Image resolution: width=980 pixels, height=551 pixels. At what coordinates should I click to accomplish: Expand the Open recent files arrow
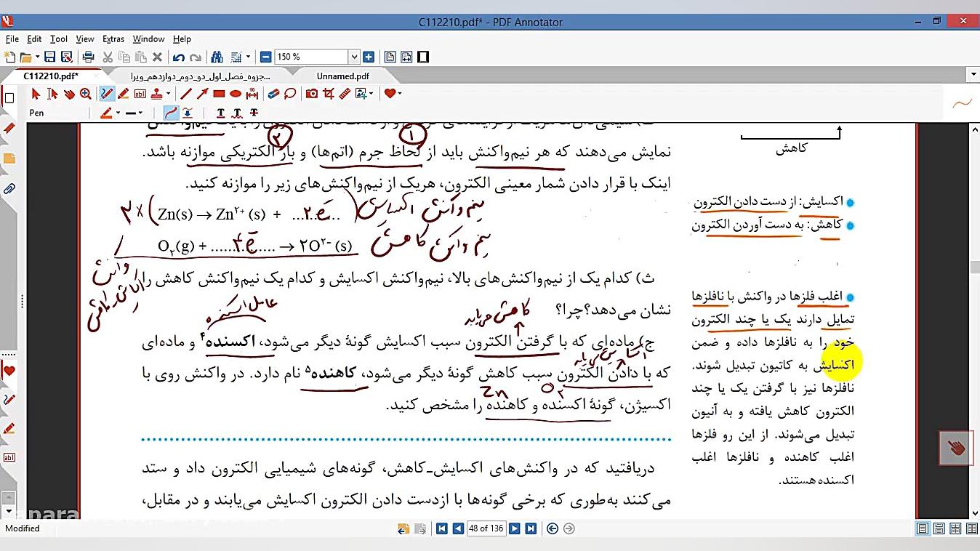pyautogui.click(x=36, y=57)
